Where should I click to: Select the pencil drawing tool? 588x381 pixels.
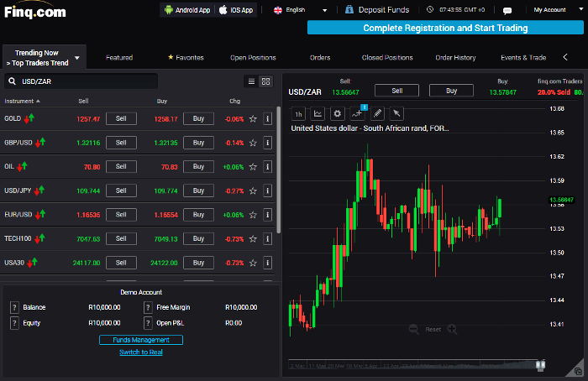(377, 114)
